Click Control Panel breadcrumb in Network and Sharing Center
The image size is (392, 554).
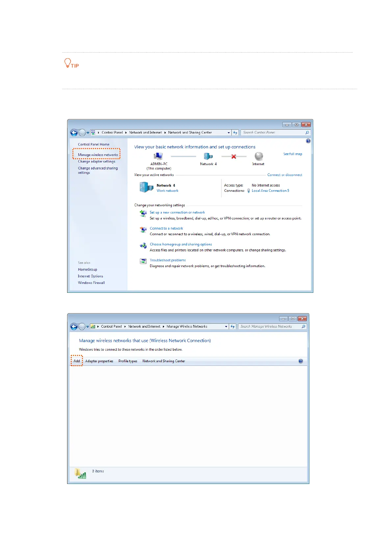(112, 133)
